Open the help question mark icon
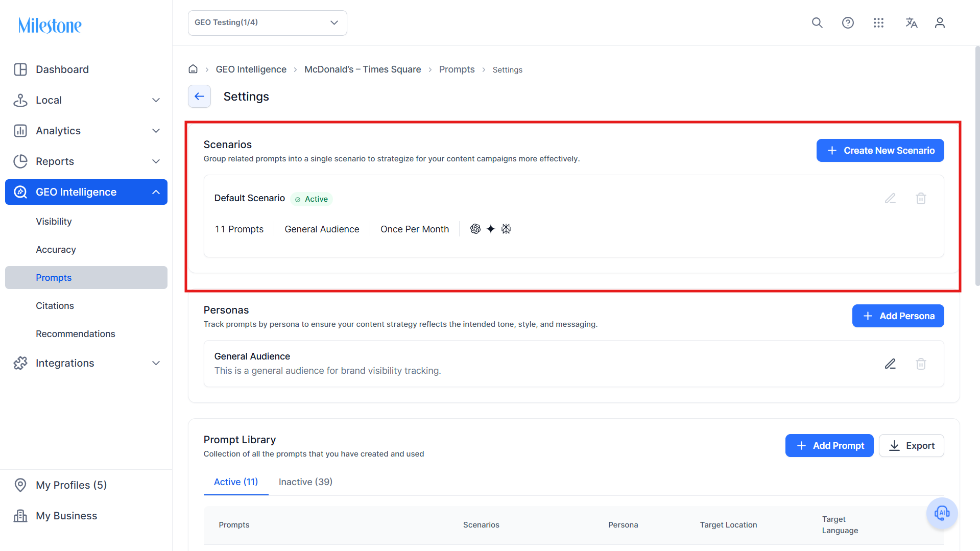 [x=848, y=23]
